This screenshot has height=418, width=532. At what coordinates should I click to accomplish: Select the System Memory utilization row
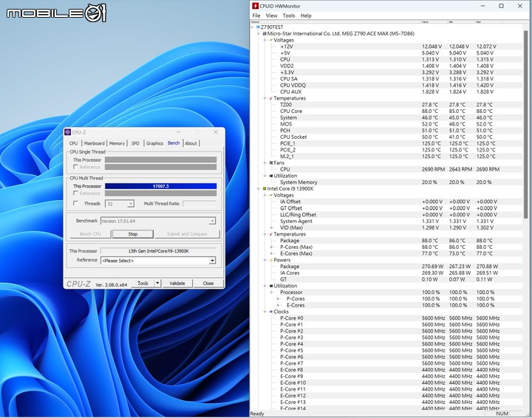pyautogui.click(x=397, y=182)
